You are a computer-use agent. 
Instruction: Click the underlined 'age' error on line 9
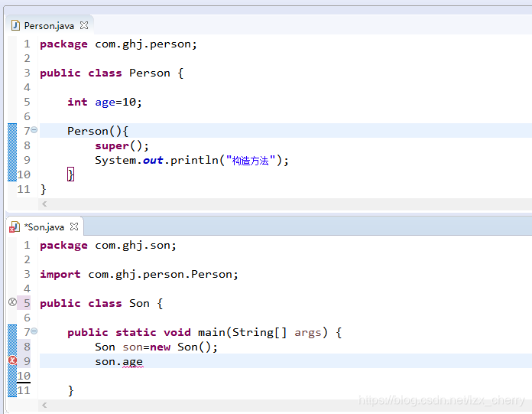(x=133, y=363)
